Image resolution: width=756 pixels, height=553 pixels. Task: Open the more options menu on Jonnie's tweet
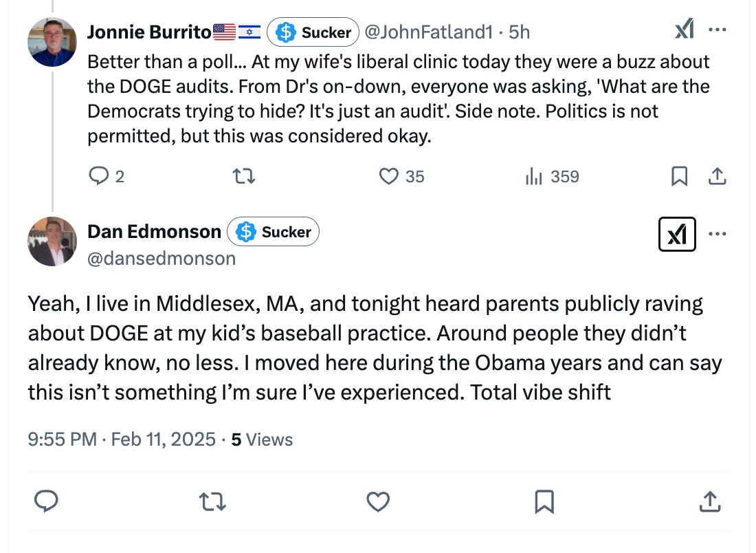pyautogui.click(x=718, y=29)
